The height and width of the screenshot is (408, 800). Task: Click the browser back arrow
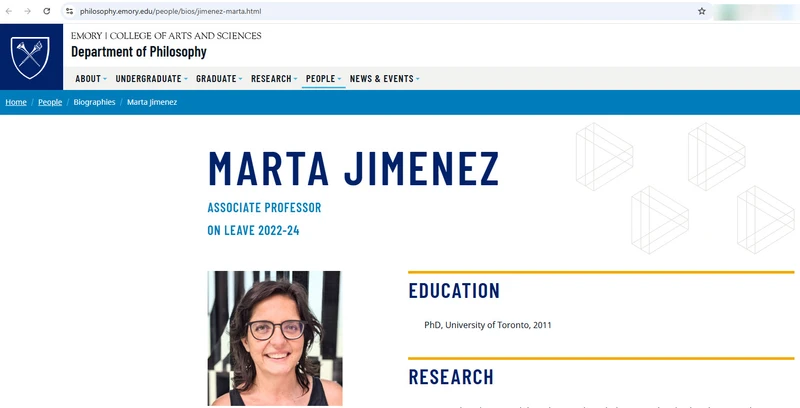pyautogui.click(x=9, y=11)
